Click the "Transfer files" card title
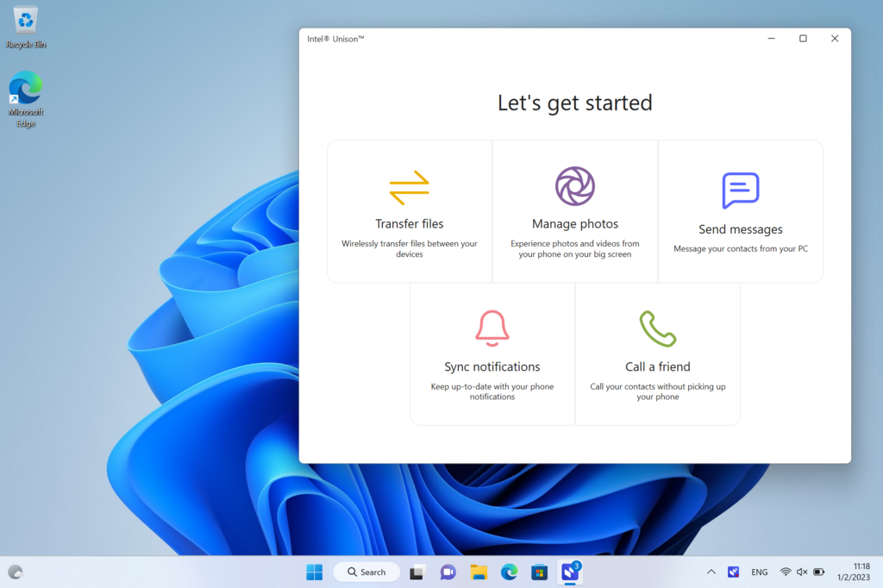883x588 pixels. tap(410, 223)
